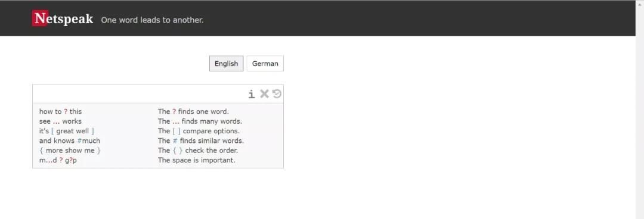Clear the query with the X icon

tap(264, 94)
